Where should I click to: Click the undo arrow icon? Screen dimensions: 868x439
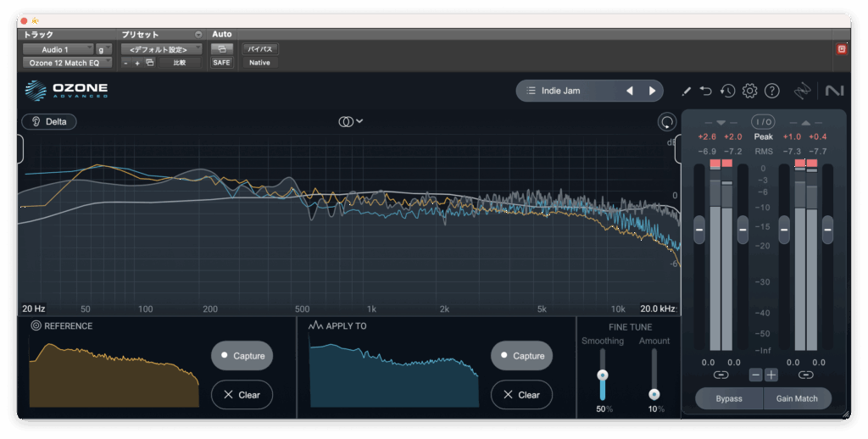point(706,91)
